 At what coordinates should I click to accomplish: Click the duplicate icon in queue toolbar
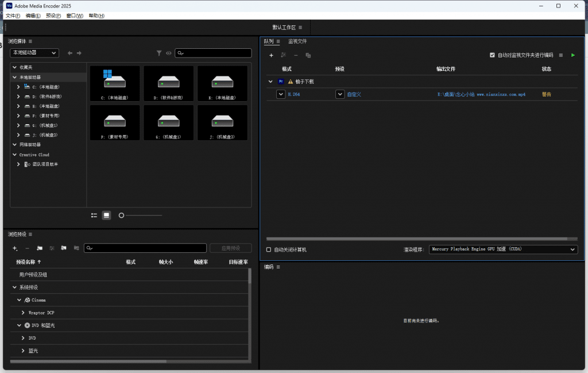pos(308,55)
